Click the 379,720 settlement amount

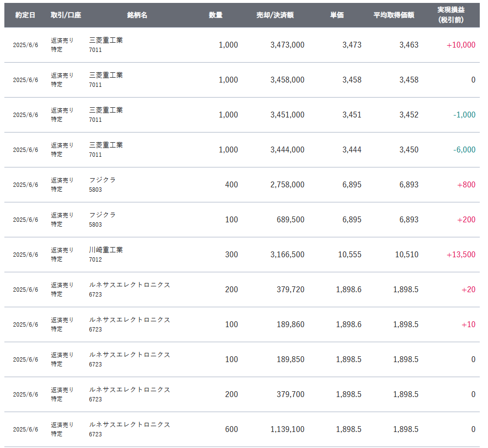point(291,289)
